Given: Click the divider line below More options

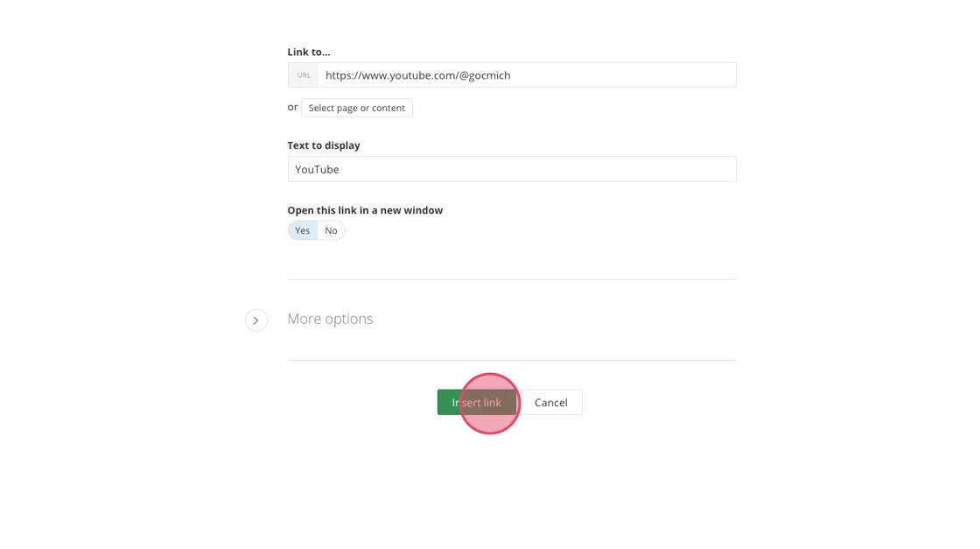Looking at the screenshot, I should [x=512, y=360].
